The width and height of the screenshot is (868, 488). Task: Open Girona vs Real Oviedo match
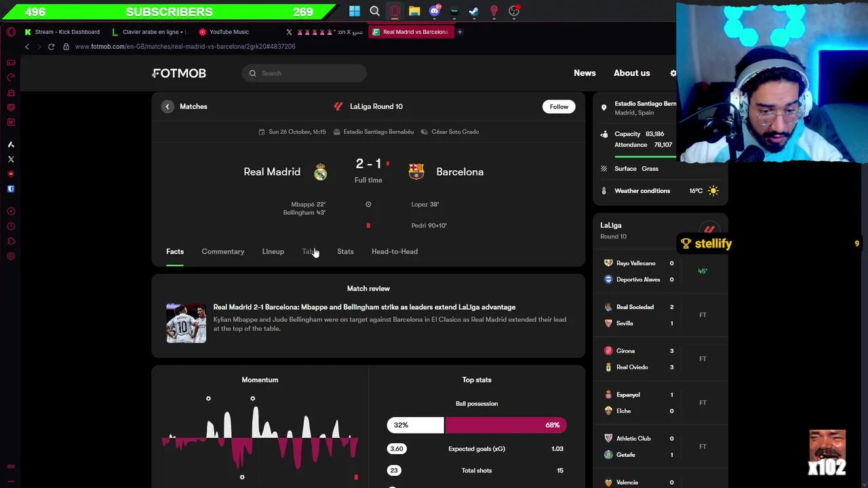coord(660,359)
